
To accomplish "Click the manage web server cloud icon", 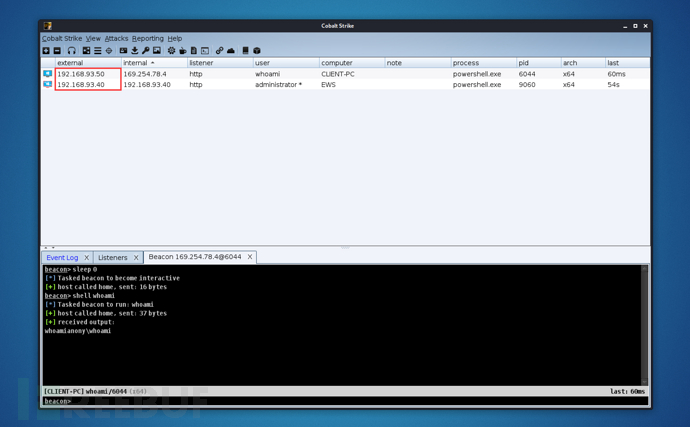I will pyautogui.click(x=231, y=51).
